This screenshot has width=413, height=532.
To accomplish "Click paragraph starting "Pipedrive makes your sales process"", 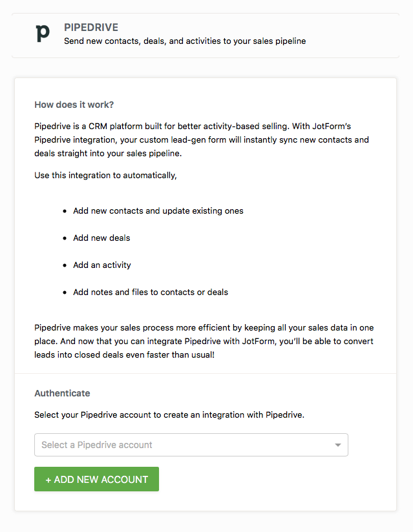I will click(x=204, y=342).
